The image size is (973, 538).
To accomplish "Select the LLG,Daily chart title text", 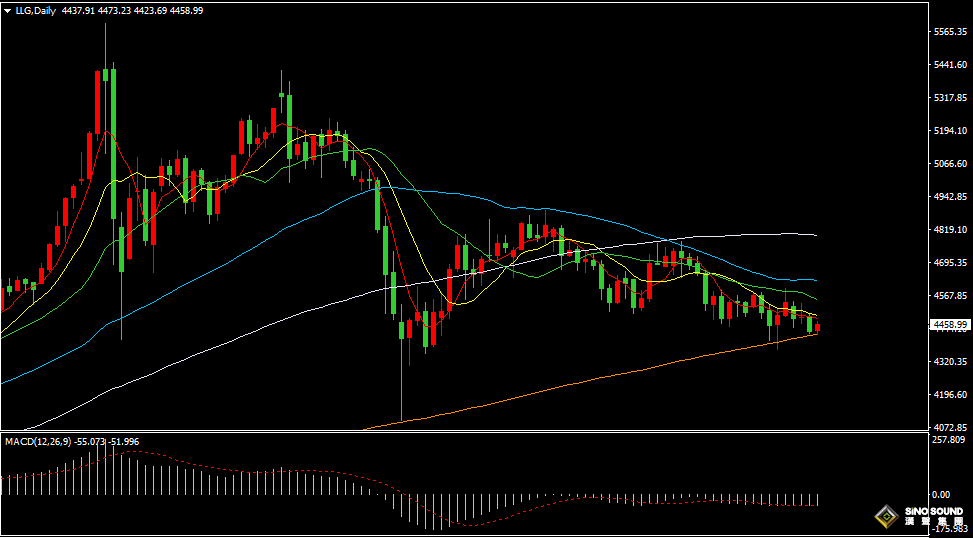I will pos(36,11).
